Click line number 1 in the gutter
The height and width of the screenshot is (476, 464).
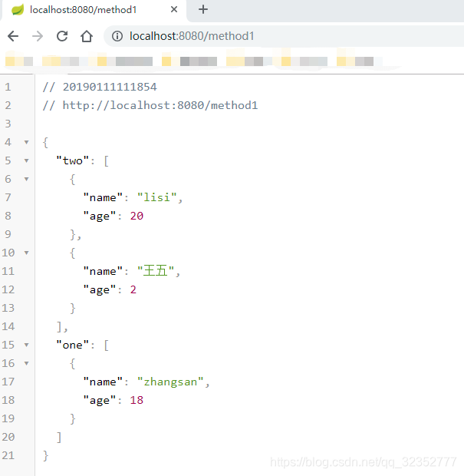click(8, 87)
